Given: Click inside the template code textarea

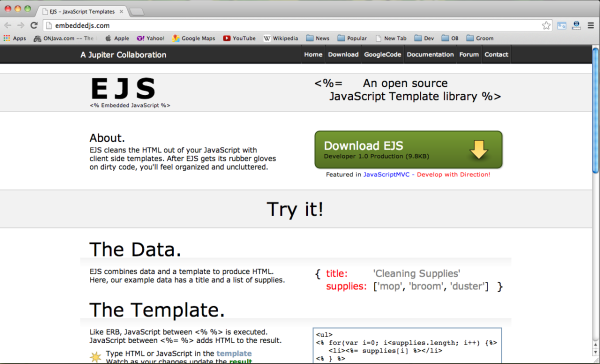Looking at the screenshot, I should pos(407,346).
